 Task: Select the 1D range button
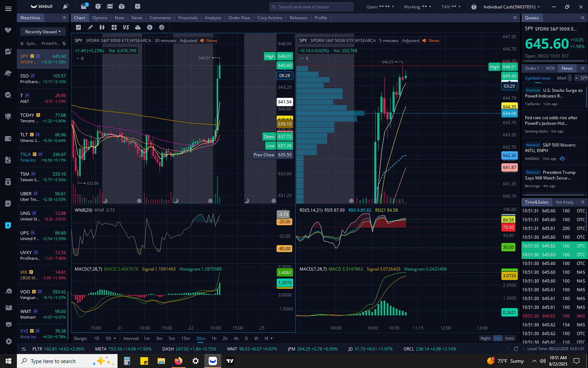coord(97,338)
